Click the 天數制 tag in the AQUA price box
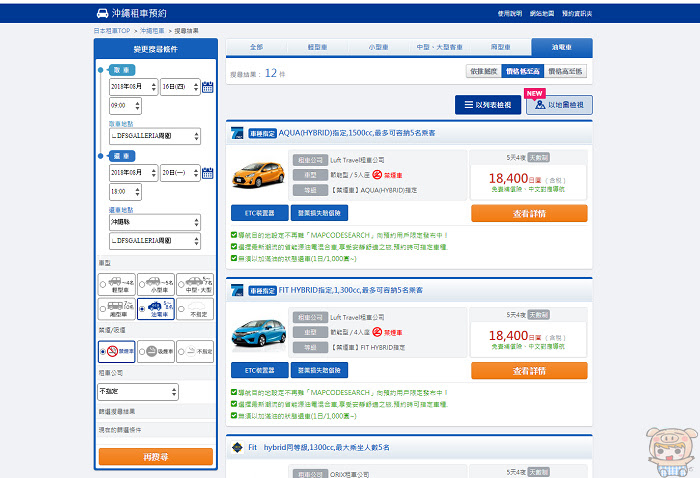 539,158
